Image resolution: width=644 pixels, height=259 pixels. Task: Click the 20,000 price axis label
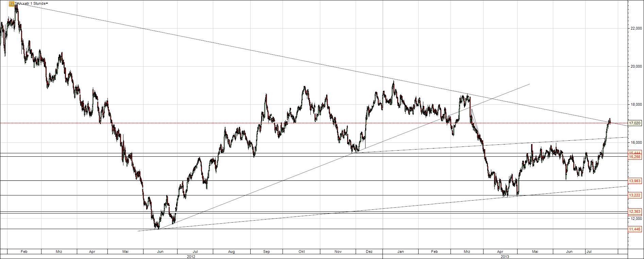click(635, 67)
